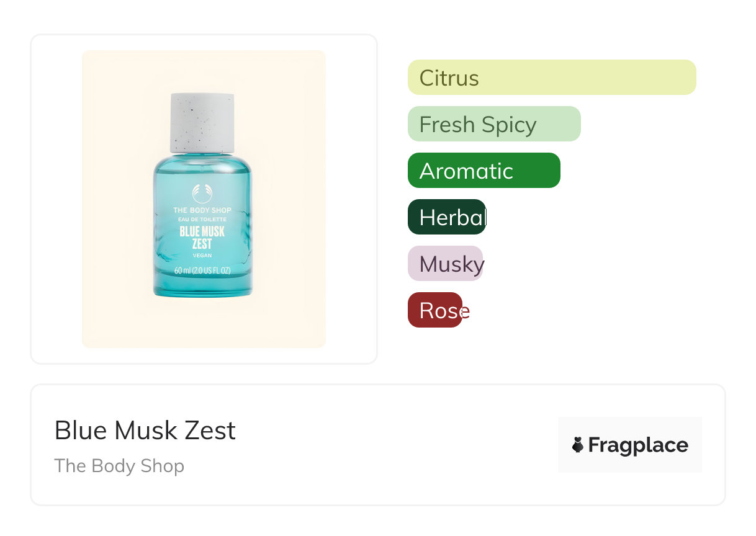Click the Citrus accord bar
Viewport: 756px width, 536px height.
551,78
